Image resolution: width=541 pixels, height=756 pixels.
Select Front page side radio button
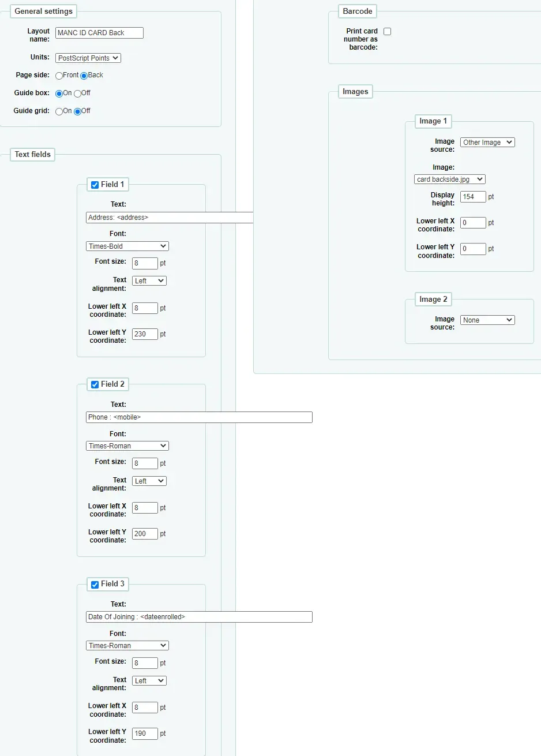59,76
